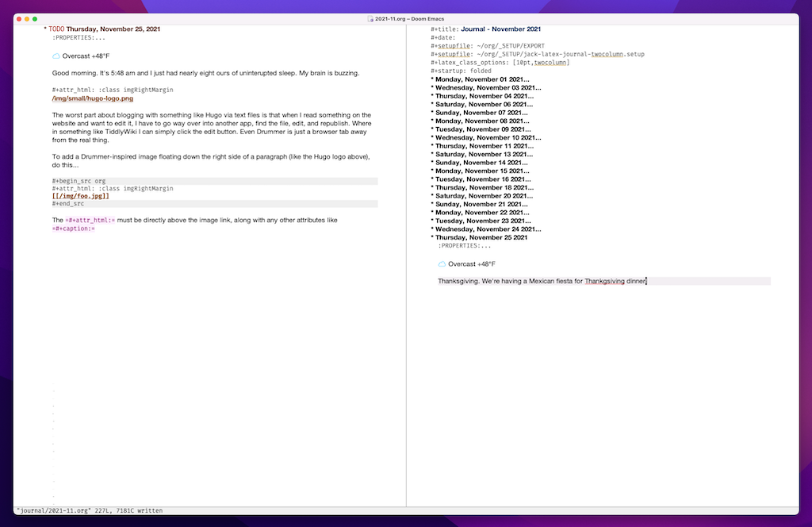812x527 pixels.
Task: Collapse the Thursday, November 25 2021 heading on right
Action: click(x=481, y=237)
